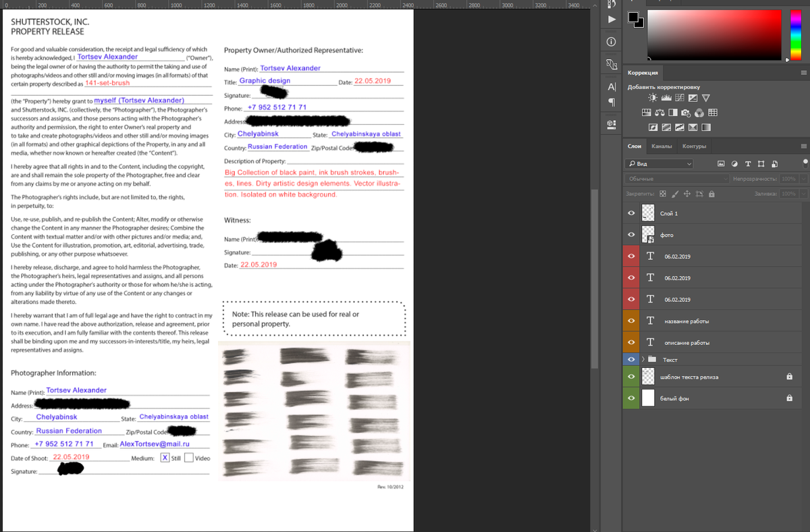Add a Hue/Saturation adjustment layer
Screen dimensions: 810x532
pos(646,113)
